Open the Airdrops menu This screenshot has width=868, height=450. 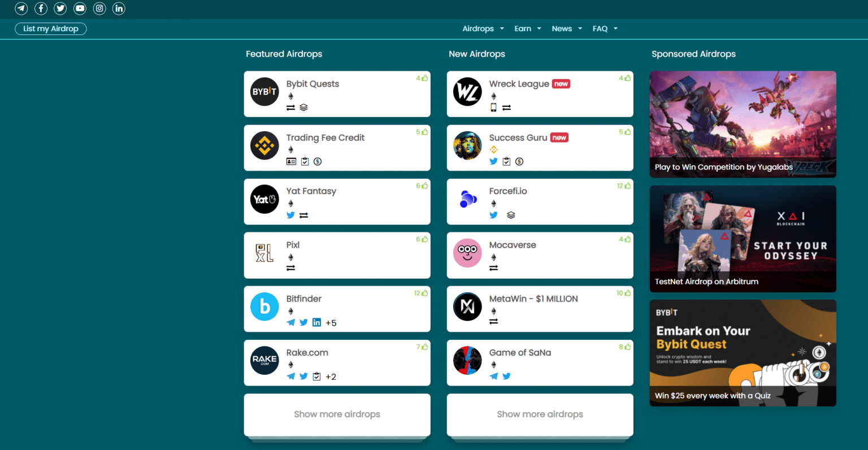point(479,28)
